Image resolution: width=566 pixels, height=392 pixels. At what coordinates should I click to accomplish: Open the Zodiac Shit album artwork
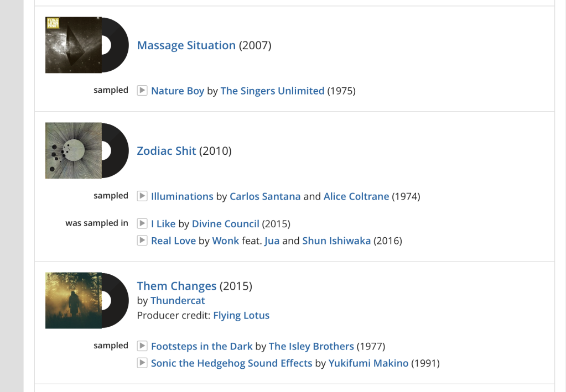pyautogui.click(x=74, y=151)
